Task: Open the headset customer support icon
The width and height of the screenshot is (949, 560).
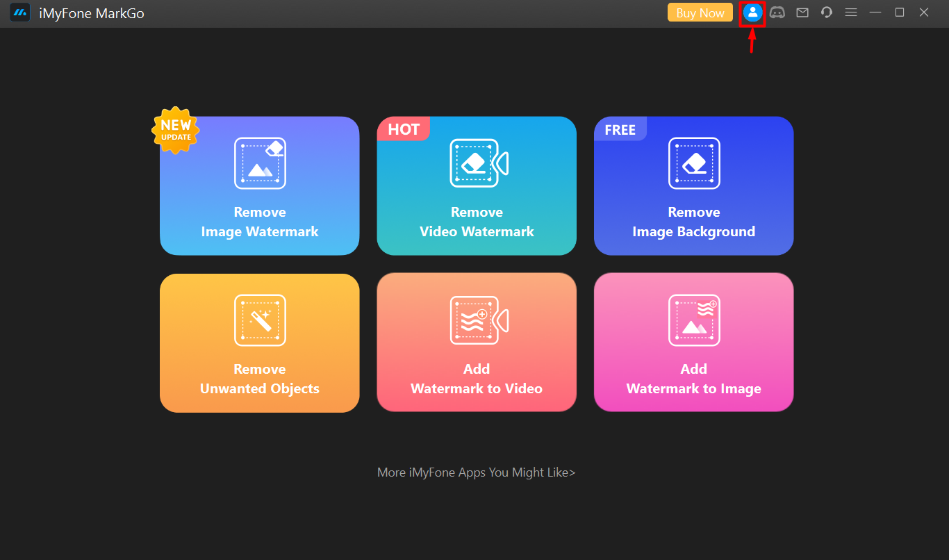Action: point(827,13)
